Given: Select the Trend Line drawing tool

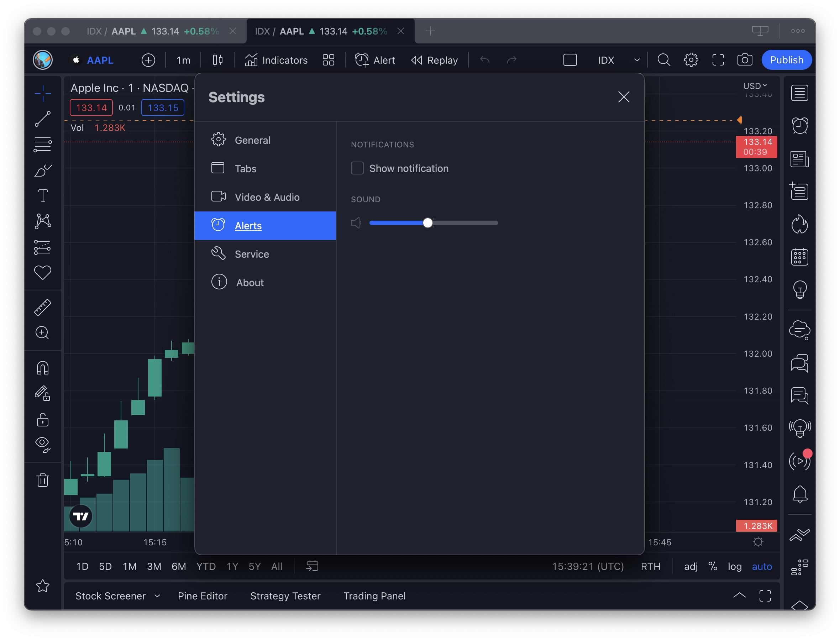Looking at the screenshot, I should (43, 119).
